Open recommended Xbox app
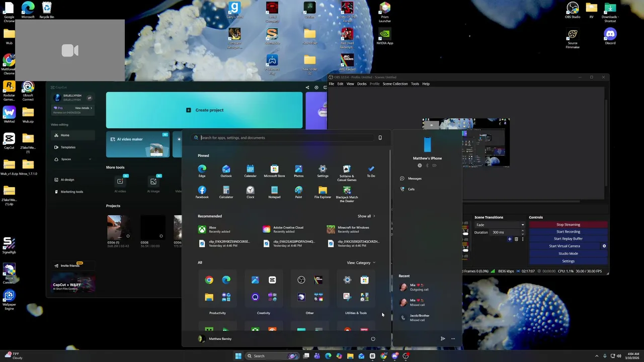This screenshot has width=644, height=362. (215, 229)
